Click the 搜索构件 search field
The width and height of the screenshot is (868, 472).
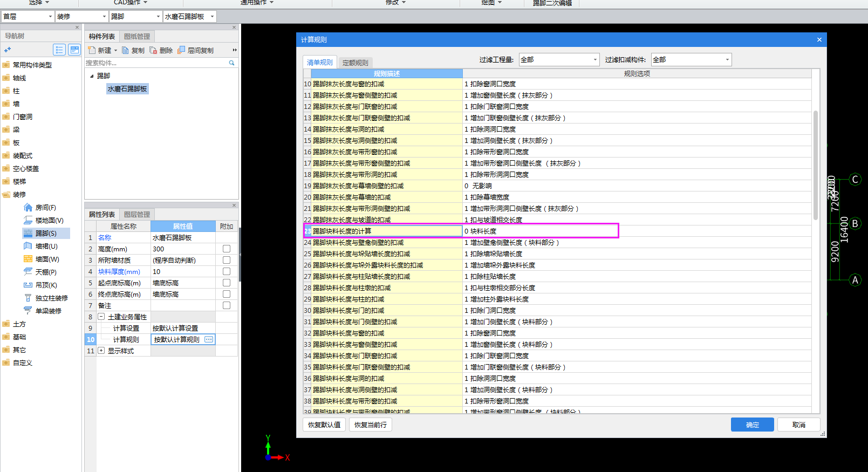point(156,63)
